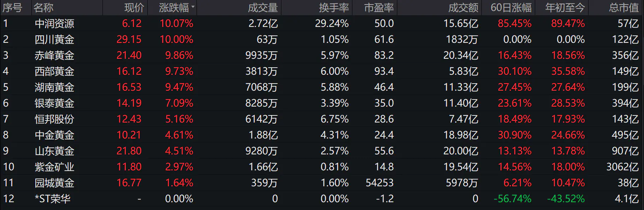This screenshot has height=210, width=644.
Task: Sort by the 现价 column header
Action: click(134, 7)
